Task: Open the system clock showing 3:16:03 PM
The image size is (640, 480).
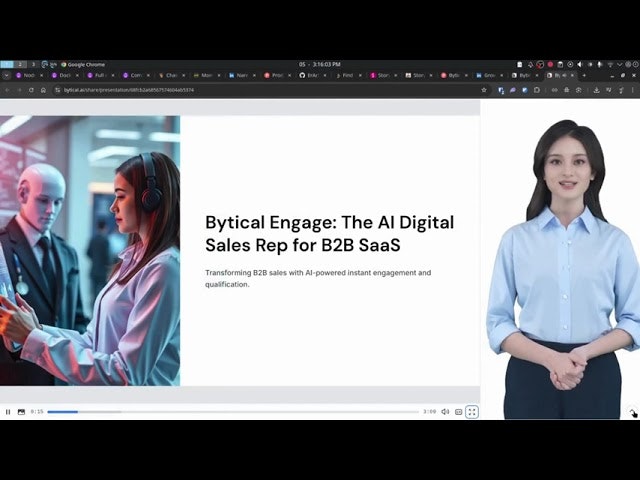Action: click(x=320, y=64)
